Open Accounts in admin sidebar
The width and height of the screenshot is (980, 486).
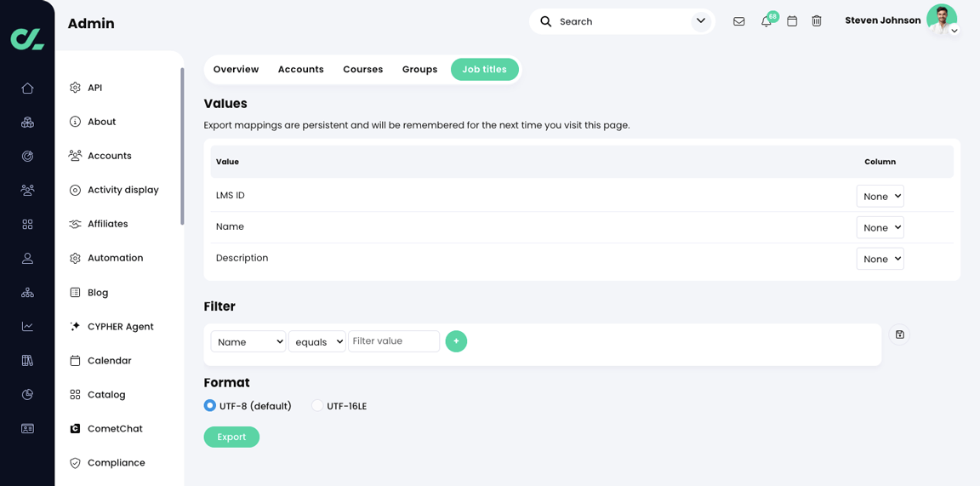[110, 156]
